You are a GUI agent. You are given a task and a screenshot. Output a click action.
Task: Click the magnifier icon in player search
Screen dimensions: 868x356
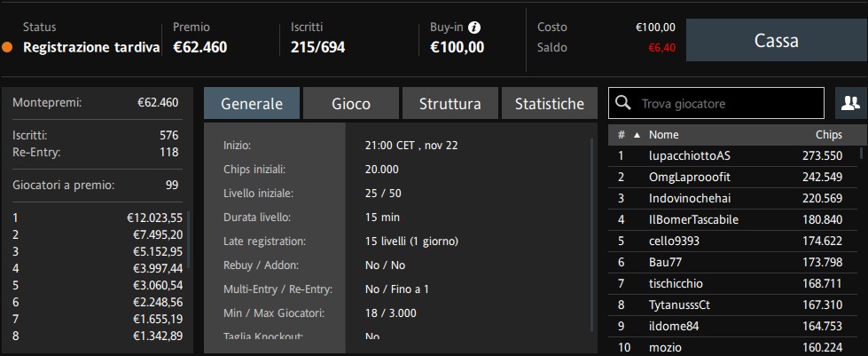coord(623,103)
